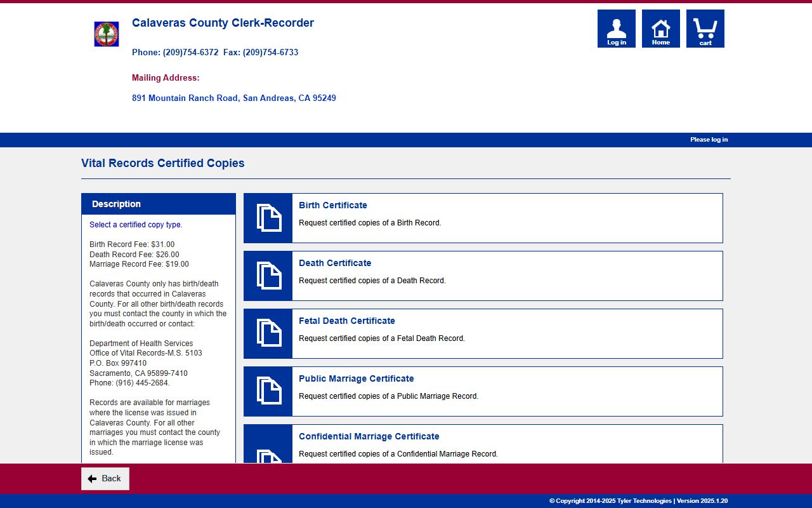Click 'Request certified copies of a Confidential Marriage Record.'

point(398,454)
